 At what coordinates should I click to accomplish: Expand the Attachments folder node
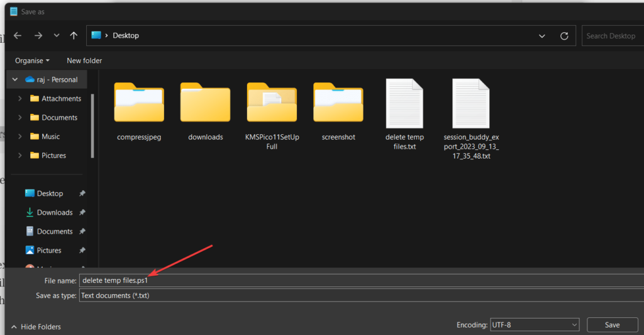click(x=19, y=98)
